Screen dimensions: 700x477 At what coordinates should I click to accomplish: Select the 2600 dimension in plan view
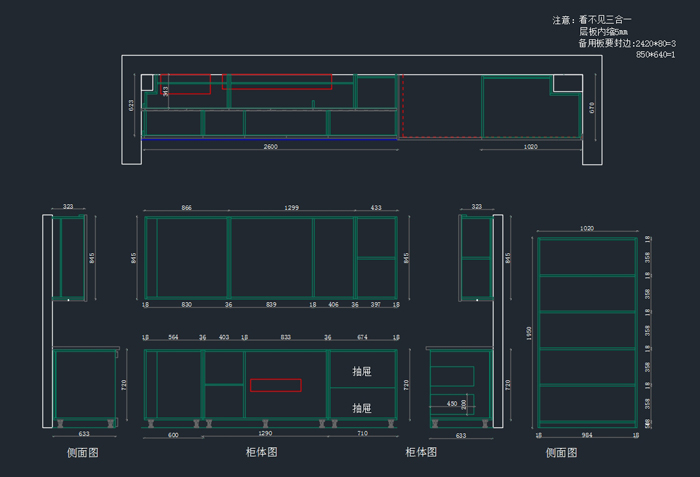click(x=270, y=147)
